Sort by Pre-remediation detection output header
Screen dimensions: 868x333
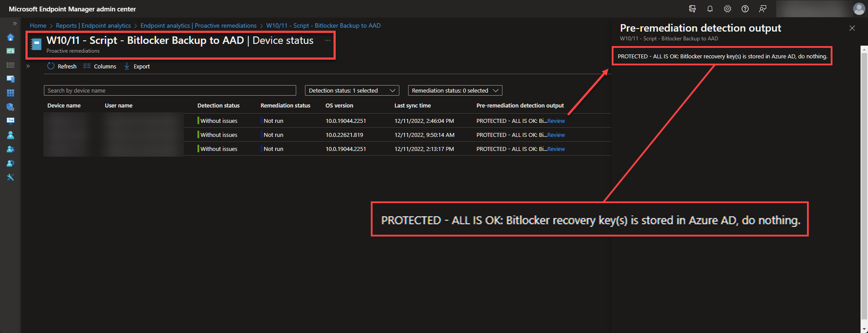coord(520,105)
